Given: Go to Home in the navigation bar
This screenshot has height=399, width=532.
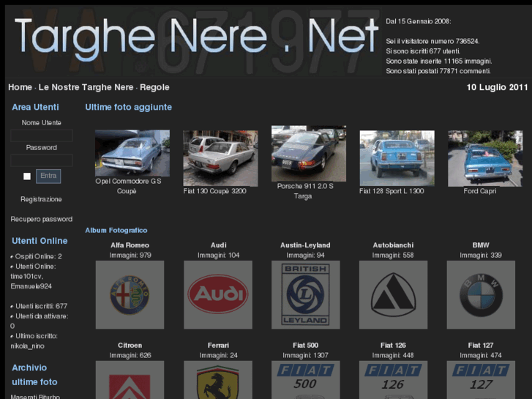Looking at the screenshot, I should pyautogui.click(x=20, y=87).
